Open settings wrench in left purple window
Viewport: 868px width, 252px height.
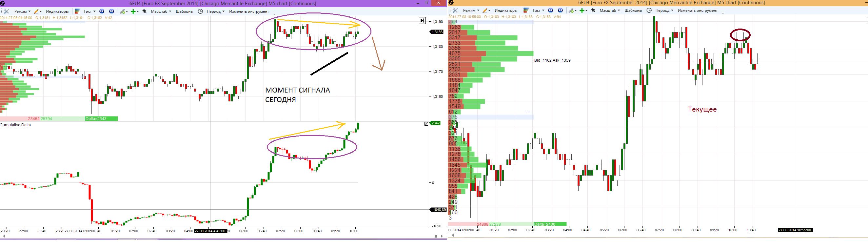click(x=7, y=11)
